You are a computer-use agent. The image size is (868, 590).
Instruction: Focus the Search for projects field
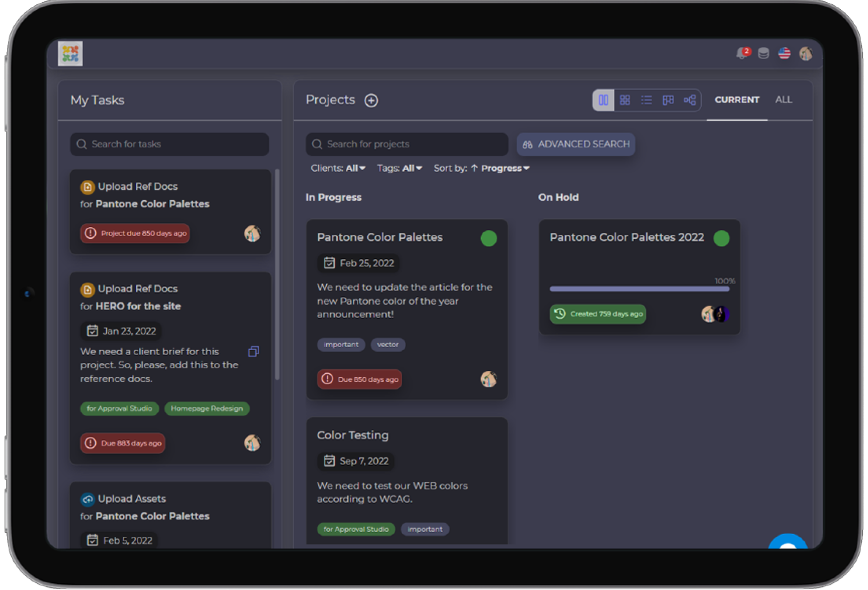(x=407, y=144)
